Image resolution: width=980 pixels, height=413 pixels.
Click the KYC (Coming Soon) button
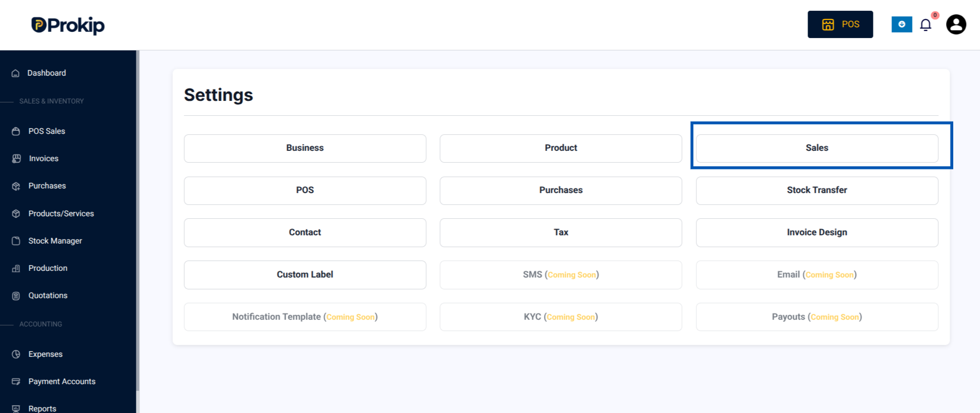tap(561, 317)
